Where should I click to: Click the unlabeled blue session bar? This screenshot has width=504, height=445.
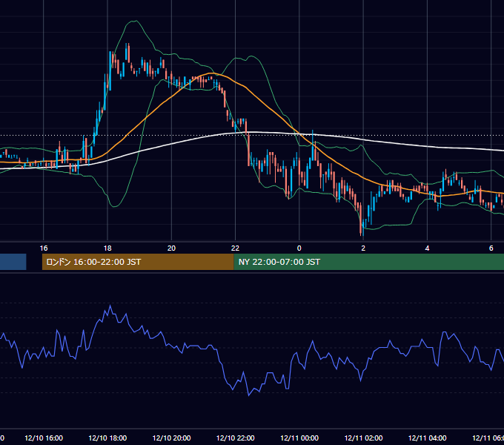13,262
